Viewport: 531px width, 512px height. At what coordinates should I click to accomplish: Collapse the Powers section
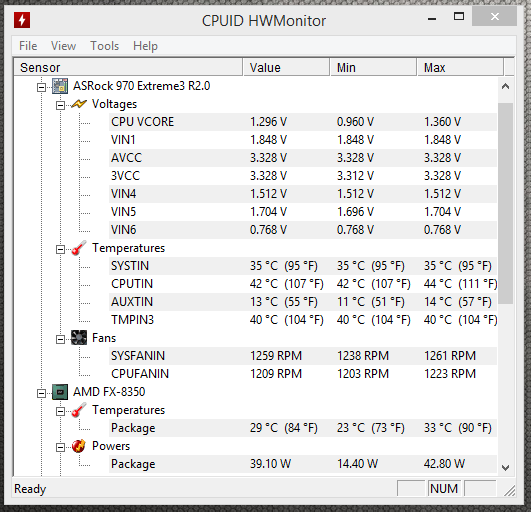[60, 447]
